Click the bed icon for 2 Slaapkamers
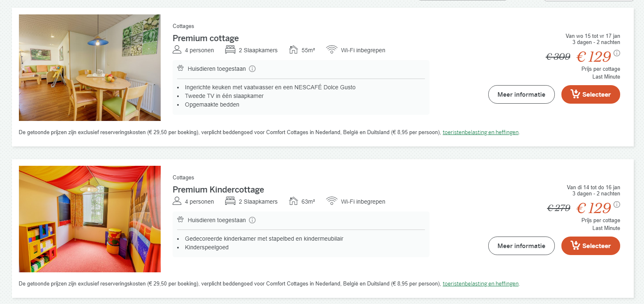644x304 pixels. (230, 49)
